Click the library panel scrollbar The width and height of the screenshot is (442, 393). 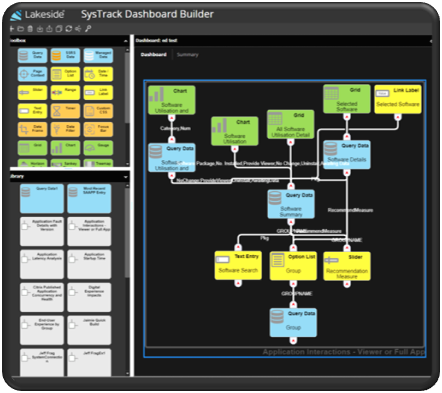coord(127,232)
